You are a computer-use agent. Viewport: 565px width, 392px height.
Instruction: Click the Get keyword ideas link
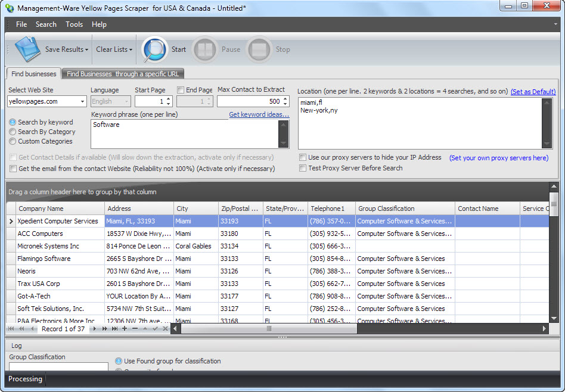click(259, 114)
